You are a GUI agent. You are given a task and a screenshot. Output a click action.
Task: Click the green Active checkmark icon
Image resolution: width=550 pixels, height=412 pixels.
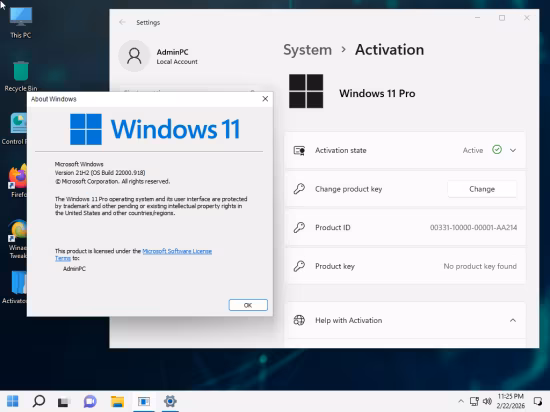(497, 150)
